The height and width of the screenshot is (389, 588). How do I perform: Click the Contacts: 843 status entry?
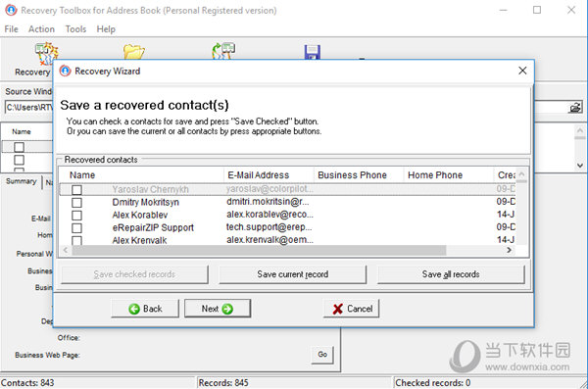pos(27,383)
